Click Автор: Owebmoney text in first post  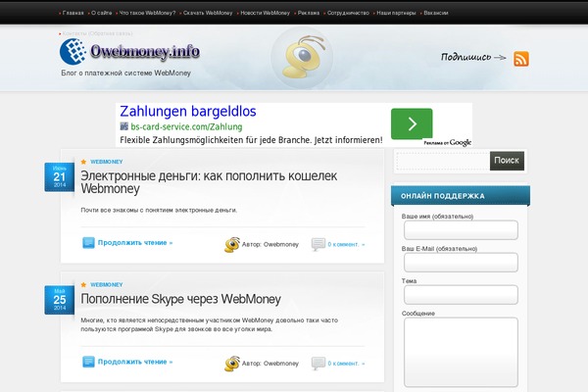270,245
